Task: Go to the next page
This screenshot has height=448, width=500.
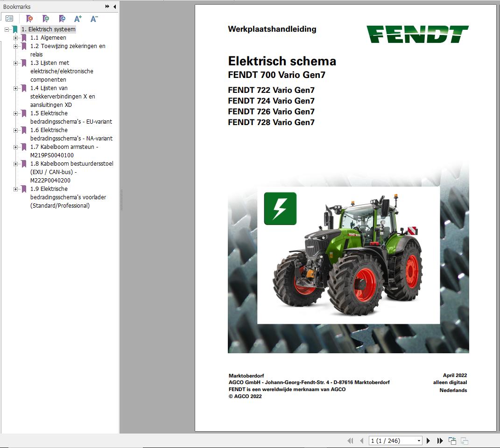Action: click(428, 441)
